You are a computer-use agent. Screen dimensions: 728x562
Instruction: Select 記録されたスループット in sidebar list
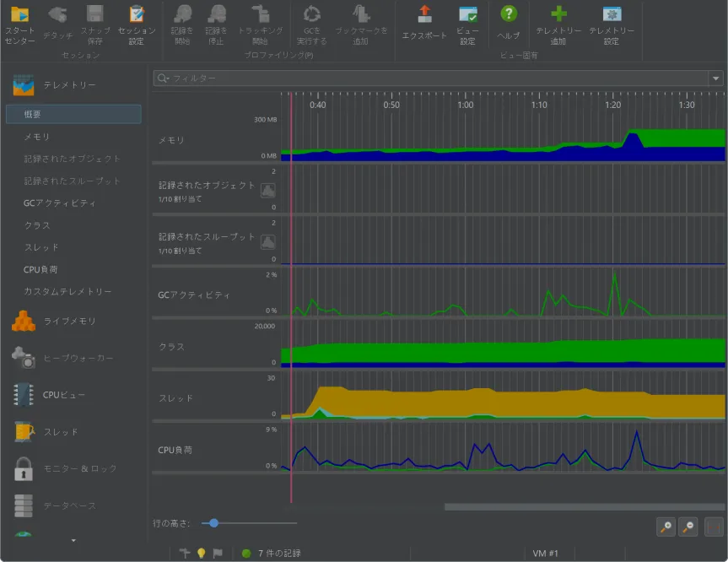[73, 181]
